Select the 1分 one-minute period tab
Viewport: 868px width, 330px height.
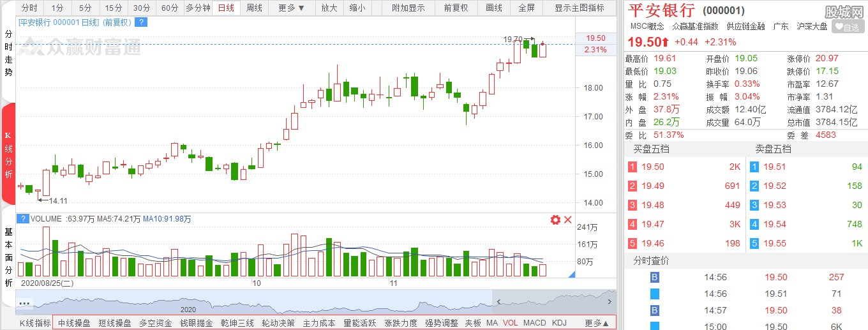pos(57,8)
